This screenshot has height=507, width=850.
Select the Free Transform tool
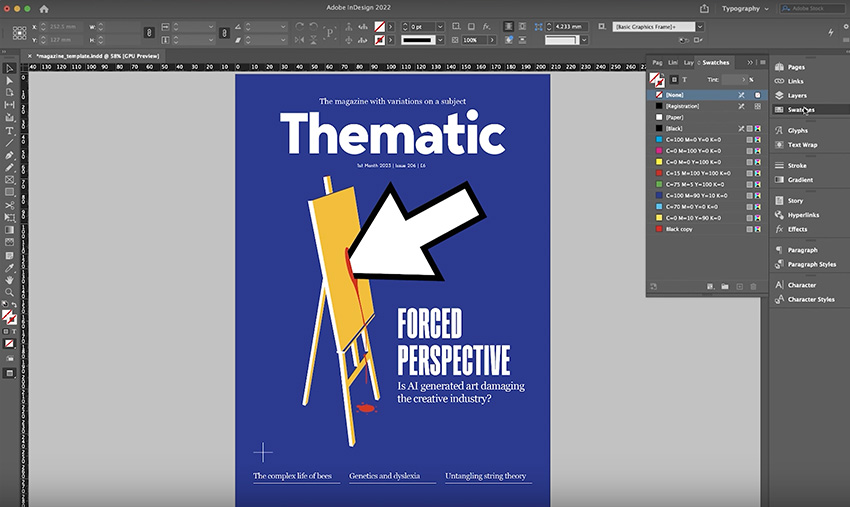(9, 217)
